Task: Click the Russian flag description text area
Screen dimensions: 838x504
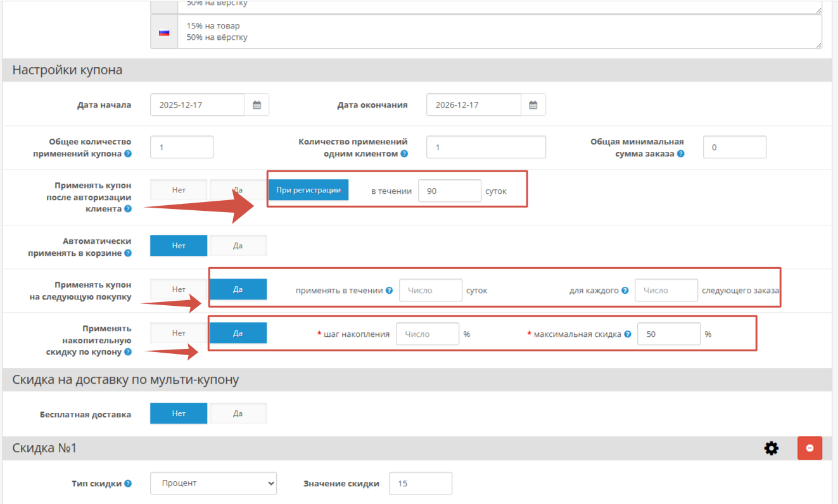Action: coord(499,32)
